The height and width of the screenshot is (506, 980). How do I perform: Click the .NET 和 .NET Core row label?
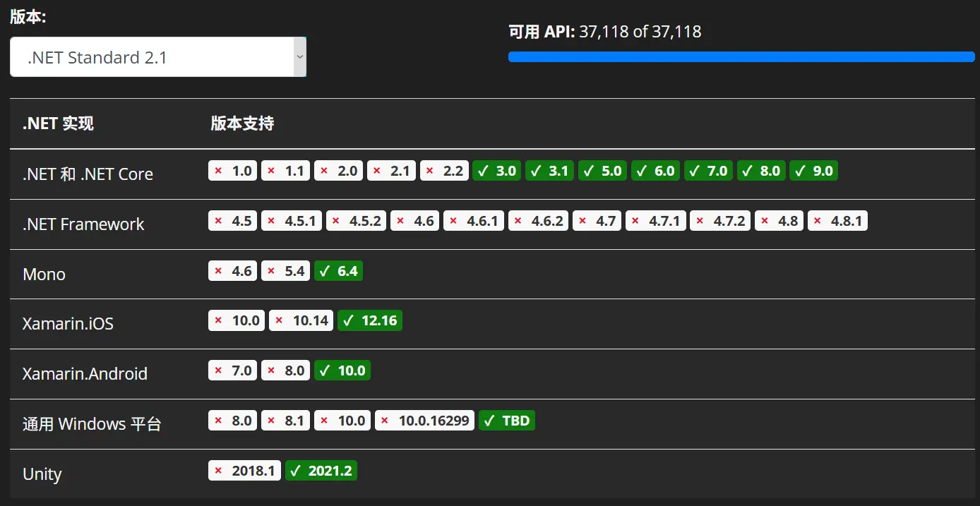click(88, 174)
